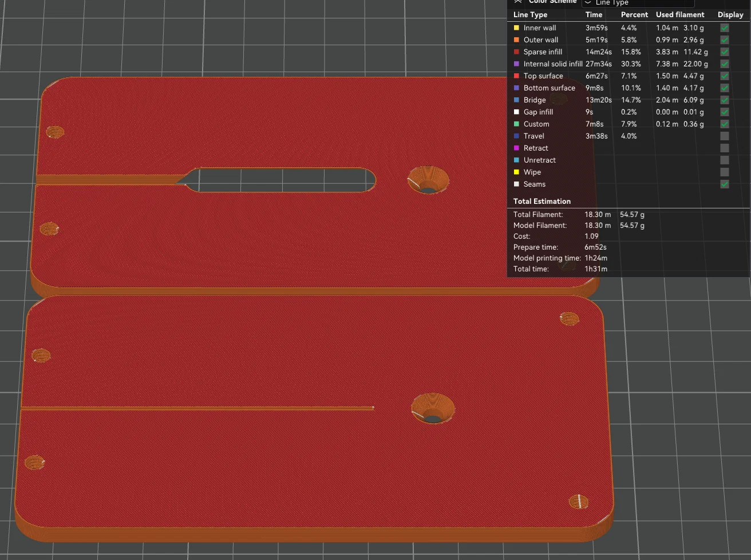The height and width of the screenshot is (560, 751).
Task: Click the Prepare time value '6m52s'
Action: point(595,247)
